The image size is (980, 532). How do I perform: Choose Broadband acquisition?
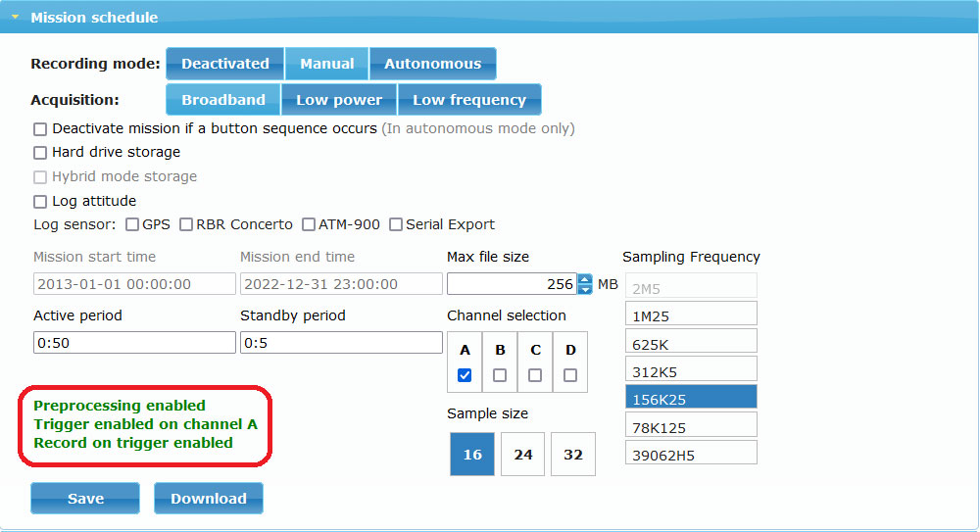tap(223, 100)
